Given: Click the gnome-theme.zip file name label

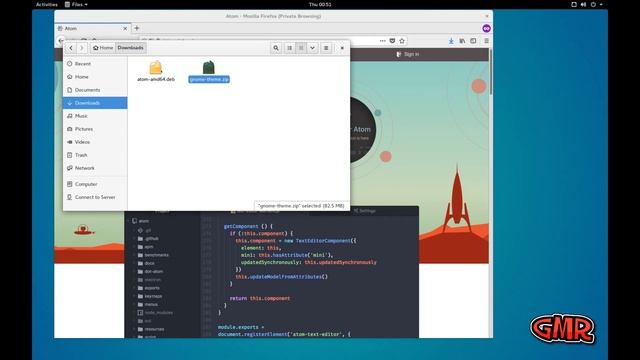Looking at the screenshot, I should pos(209,79).
